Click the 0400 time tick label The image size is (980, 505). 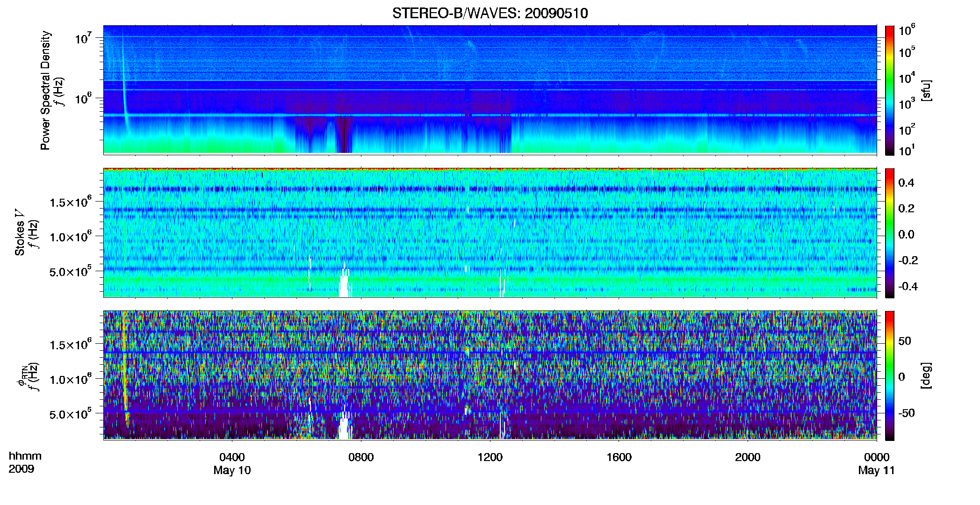click(x=232, y=457)
